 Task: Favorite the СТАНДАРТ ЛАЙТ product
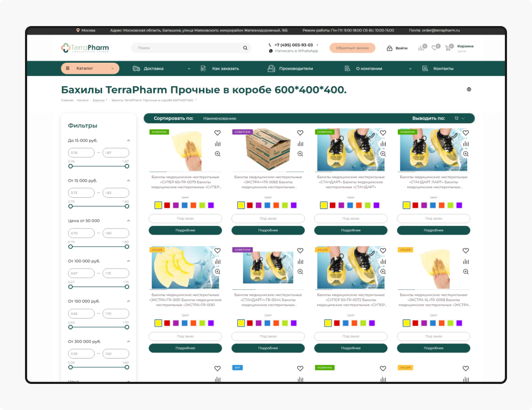[x=466, y=133]
